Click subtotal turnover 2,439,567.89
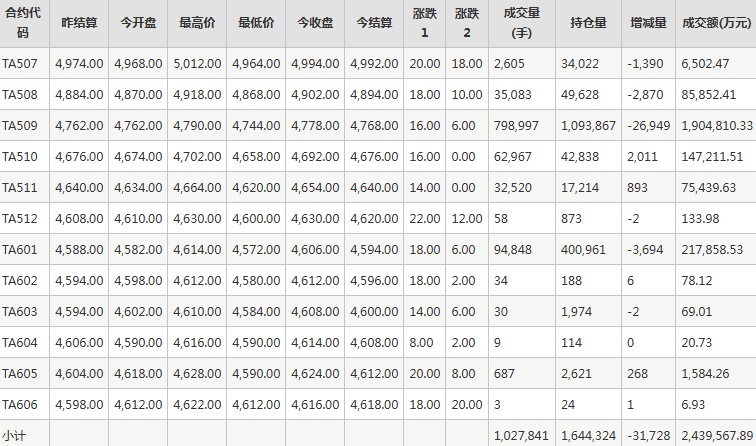Image resolution: width=756 pixels, height=446 pixels. click(717, 436)
